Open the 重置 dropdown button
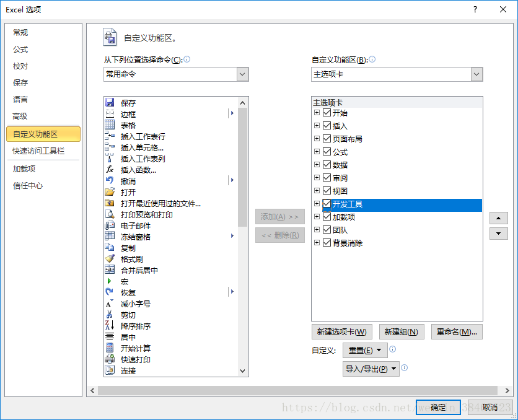The image size is (518, 420). (365, 351)
